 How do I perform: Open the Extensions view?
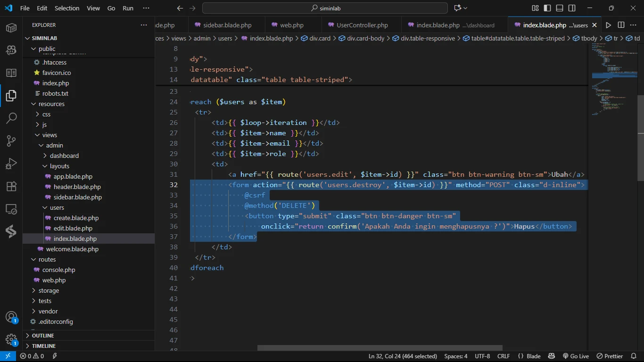11,186
